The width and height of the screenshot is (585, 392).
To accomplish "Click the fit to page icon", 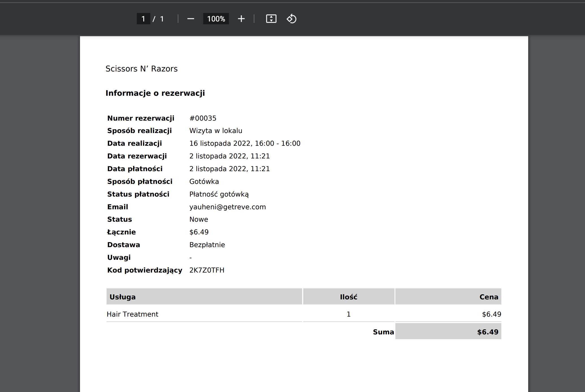I will click(x=271, y=19).
